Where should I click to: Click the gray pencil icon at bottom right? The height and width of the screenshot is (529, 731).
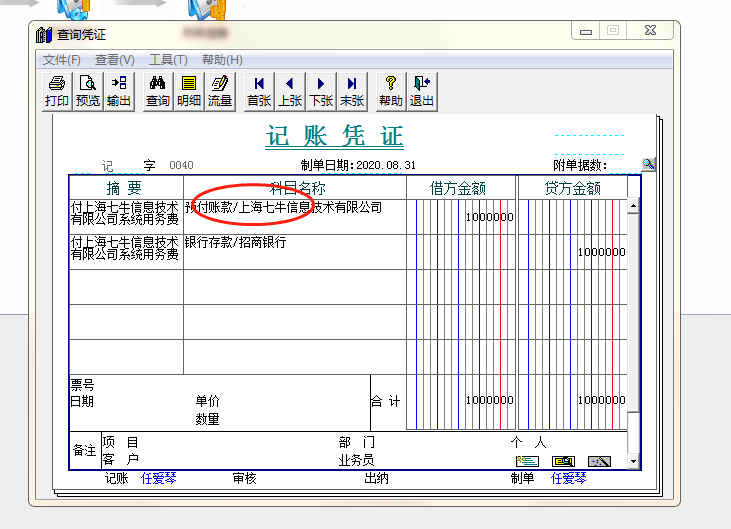(x=599, y=461)
